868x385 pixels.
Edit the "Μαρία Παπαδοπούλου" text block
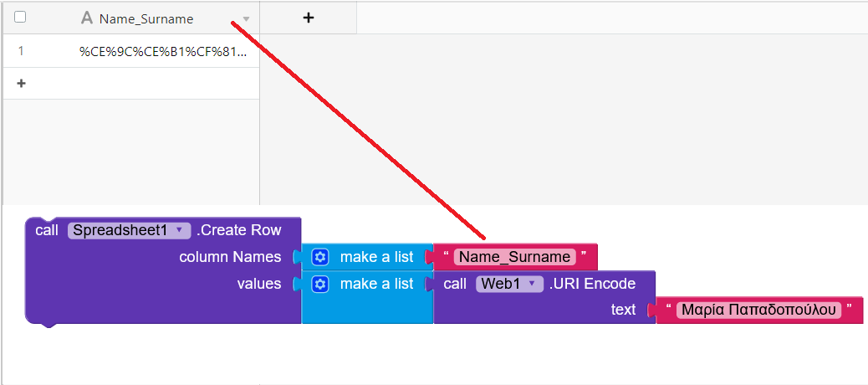pyautogui.click(x=758, y=310)
